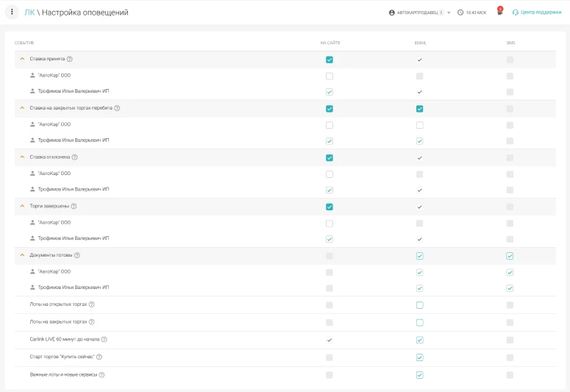This screenshot has width=570, height=392.
Task: Disable SMS checkbox for "Документы готовы"
Action: coord(510,256)
